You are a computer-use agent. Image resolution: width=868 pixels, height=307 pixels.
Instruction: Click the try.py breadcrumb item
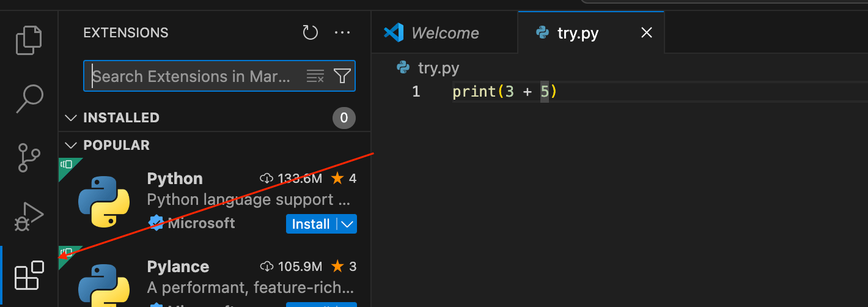(x=438, y=67)
